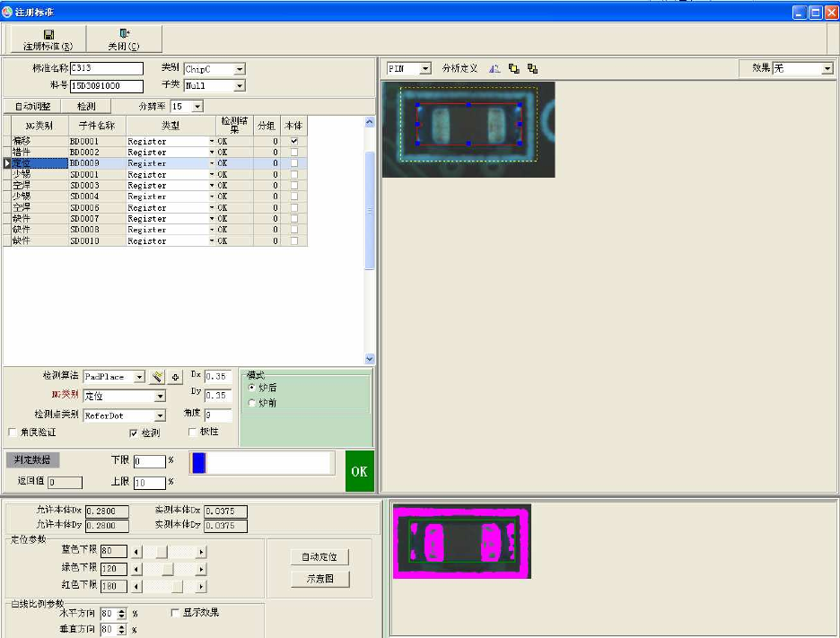Click the 红色下限 slider track
This screenshot has height=638, width=840.
click(x=169, y=587)
